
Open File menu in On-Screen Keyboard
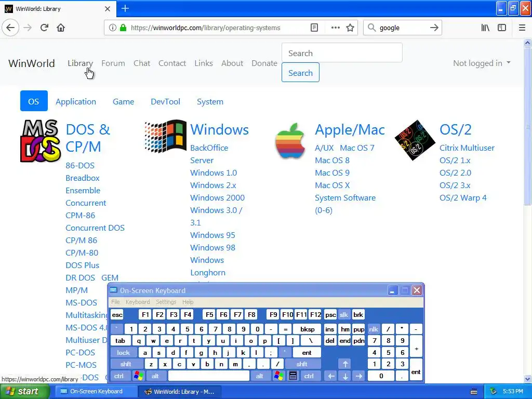115,302
